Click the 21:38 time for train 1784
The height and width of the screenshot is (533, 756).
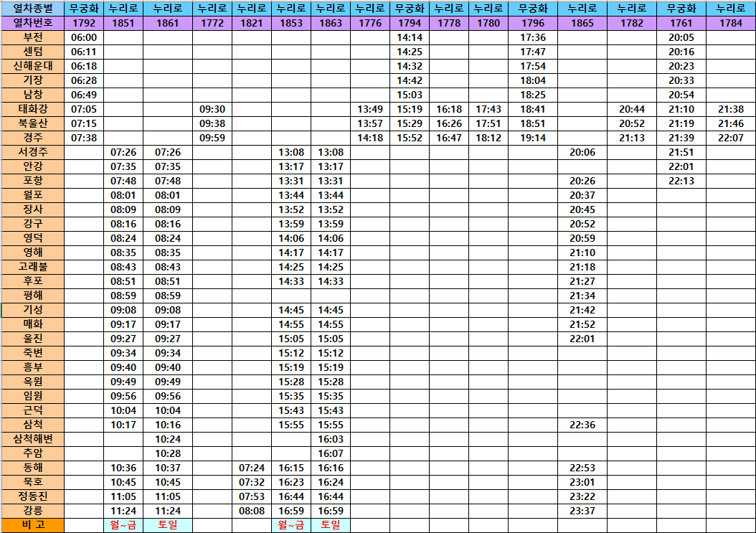coord(731,109)
